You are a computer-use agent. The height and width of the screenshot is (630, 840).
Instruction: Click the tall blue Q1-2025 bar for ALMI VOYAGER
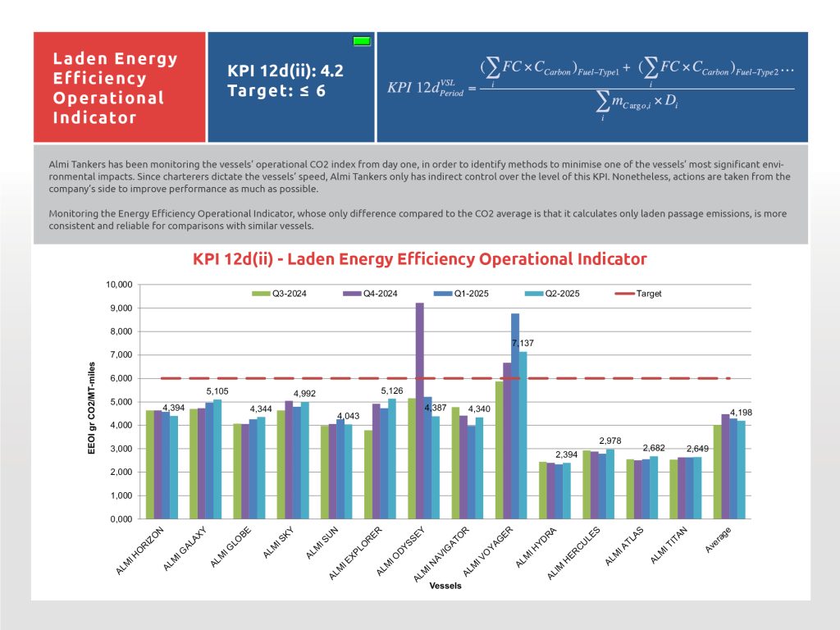tap(515, 416)
